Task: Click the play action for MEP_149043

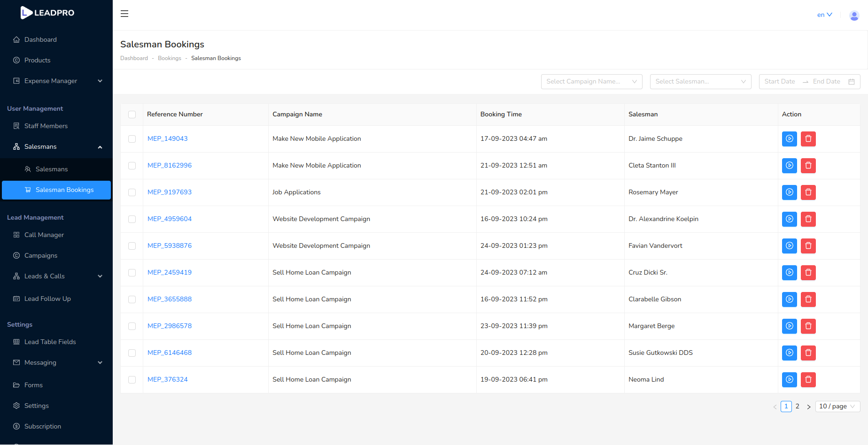Action: coord(790,138)
